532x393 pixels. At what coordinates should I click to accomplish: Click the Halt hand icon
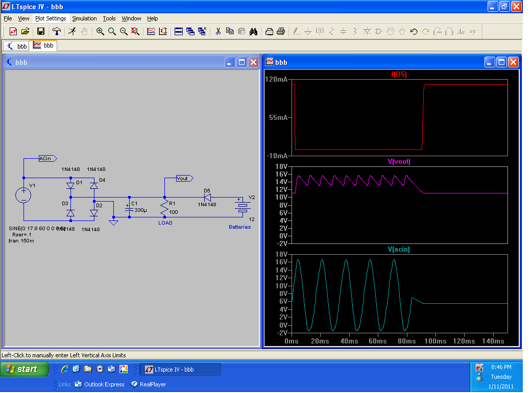click(x=84, y=32)
